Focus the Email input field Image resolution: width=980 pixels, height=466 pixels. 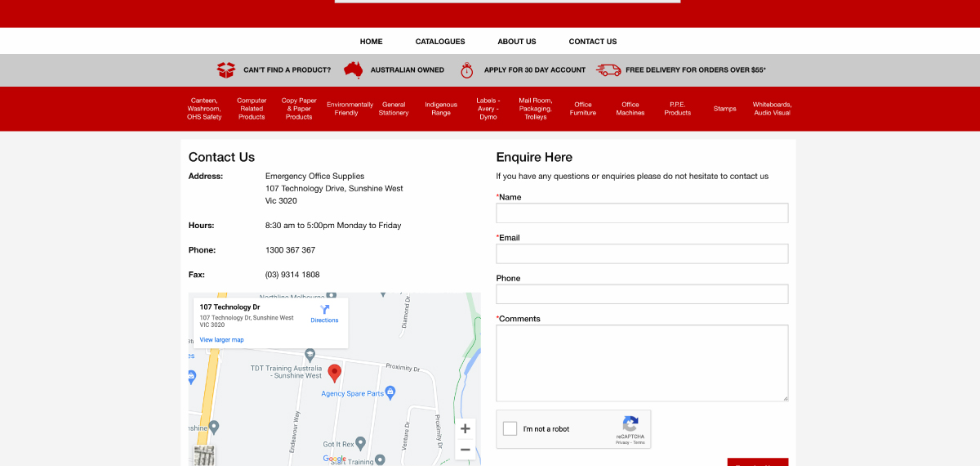point(642,253)
